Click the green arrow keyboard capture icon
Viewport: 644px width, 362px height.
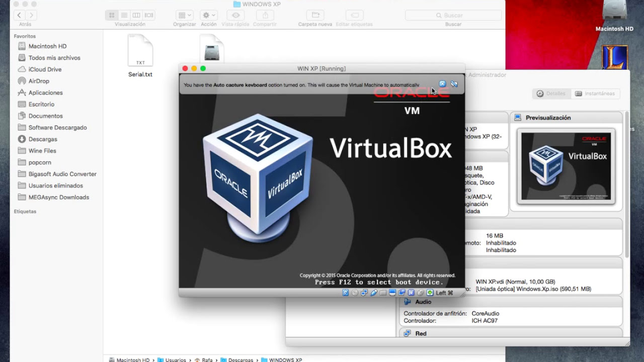tap(430, 293)
